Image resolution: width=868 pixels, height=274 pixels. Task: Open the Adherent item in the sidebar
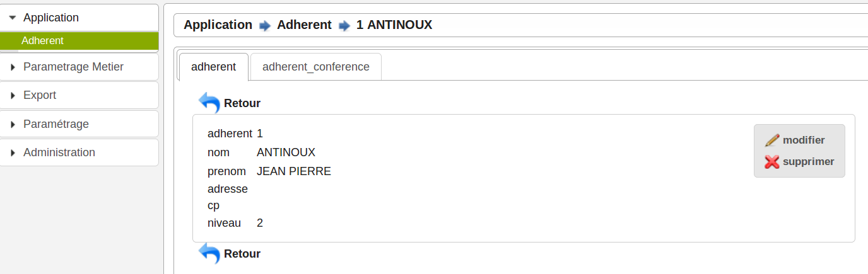pos(42,41)
